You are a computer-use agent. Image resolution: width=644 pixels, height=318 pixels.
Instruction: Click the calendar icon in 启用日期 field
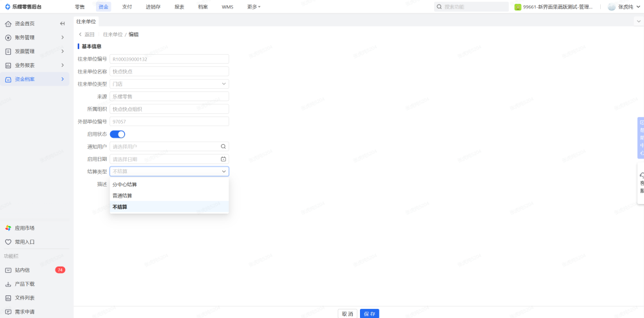(x=223, y=159)
